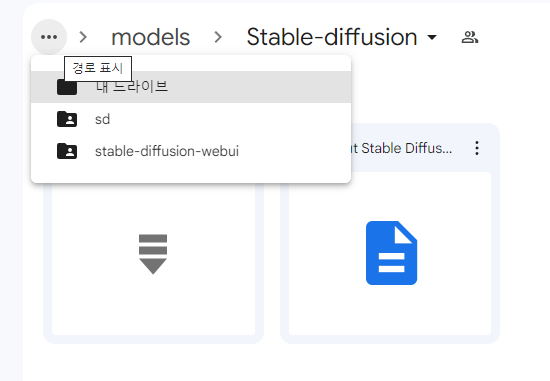Viewport: 550px width, 381px height.
Task: Expand the Stable-diffusion folder dropdown arrow
Action: click(x=432, y=37)
